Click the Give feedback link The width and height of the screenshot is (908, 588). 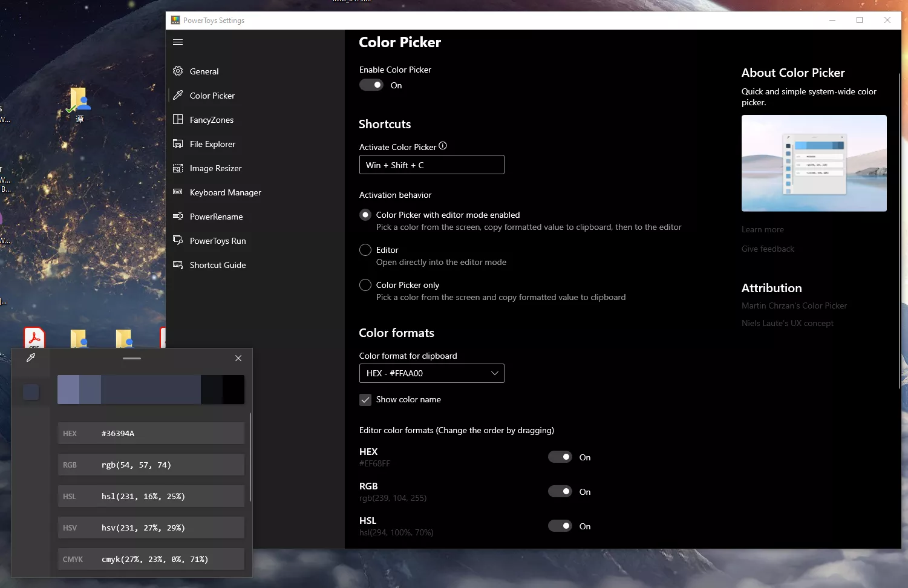coord(768,249)
